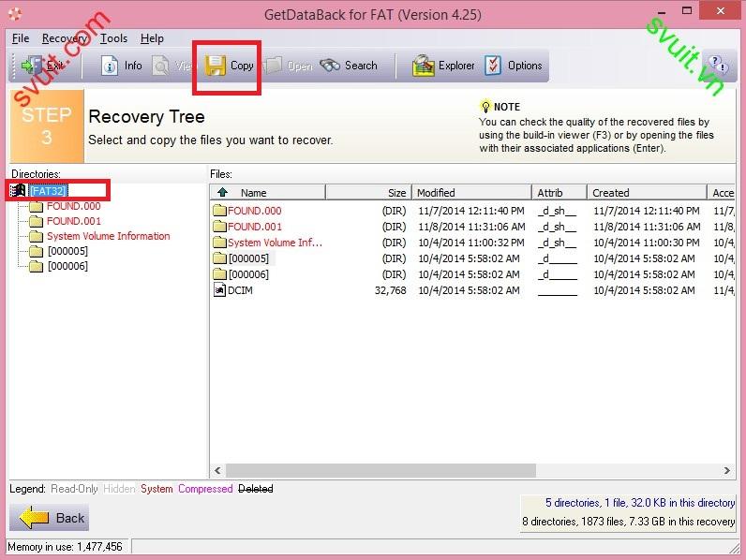Sort files by the Modified column
Image resolution: width=746 pixels, height=560 pixels.
coord(471,193)
